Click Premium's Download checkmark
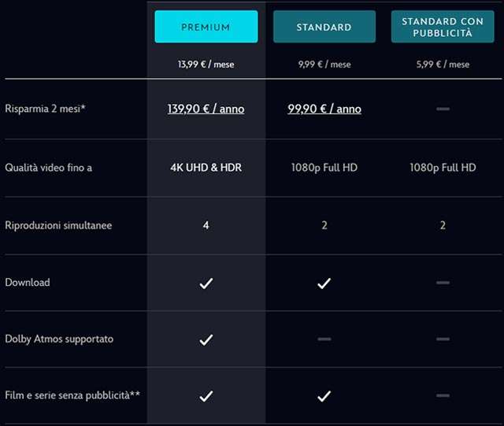Image resolution: width=504 pixels, height=426 pixels. (x=206, y=283)
